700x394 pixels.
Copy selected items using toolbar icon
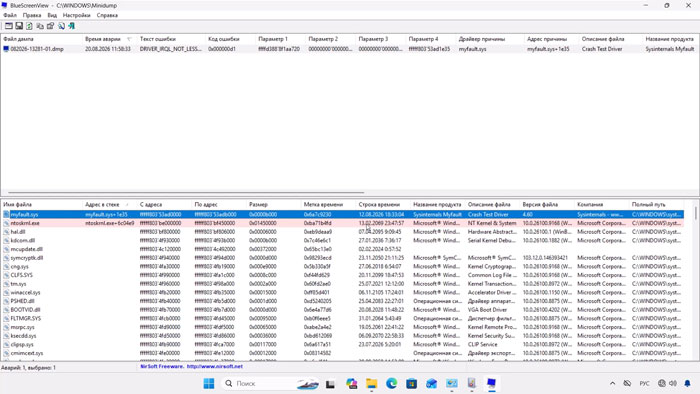(x=40, y=26)
